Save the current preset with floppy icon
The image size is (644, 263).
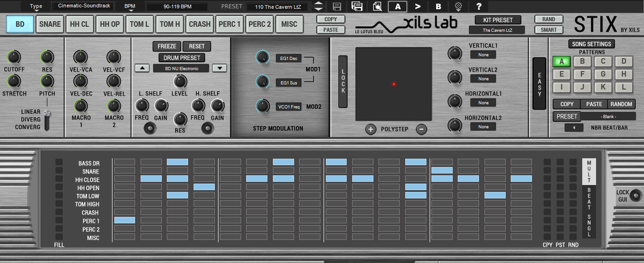(337, 6)
